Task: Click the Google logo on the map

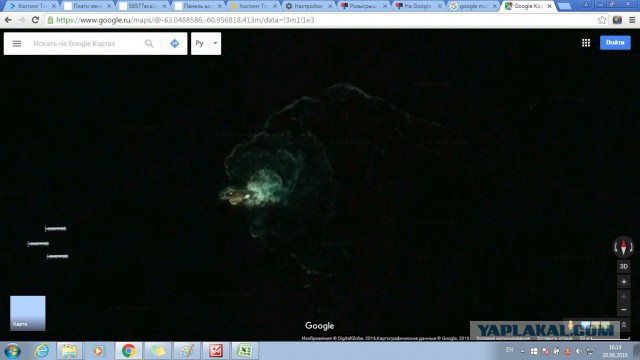Action: pyautogui.click(x=320, y=326)
